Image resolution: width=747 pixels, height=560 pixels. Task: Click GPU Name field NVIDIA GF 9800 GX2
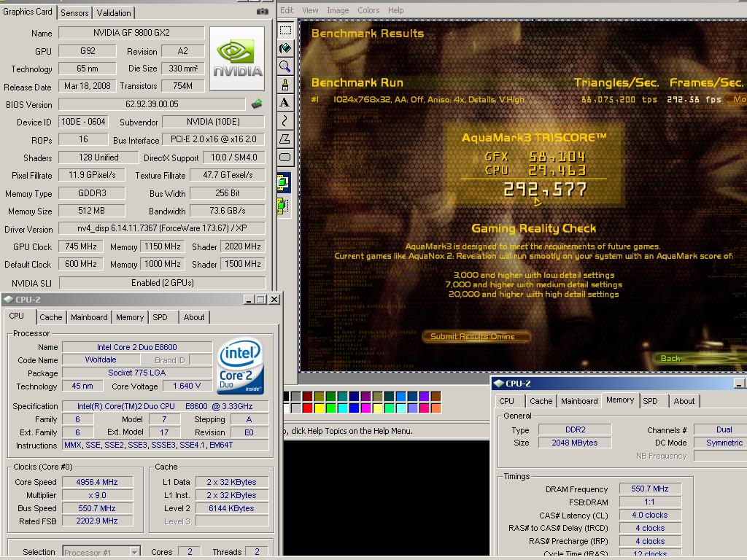[131, 32]
